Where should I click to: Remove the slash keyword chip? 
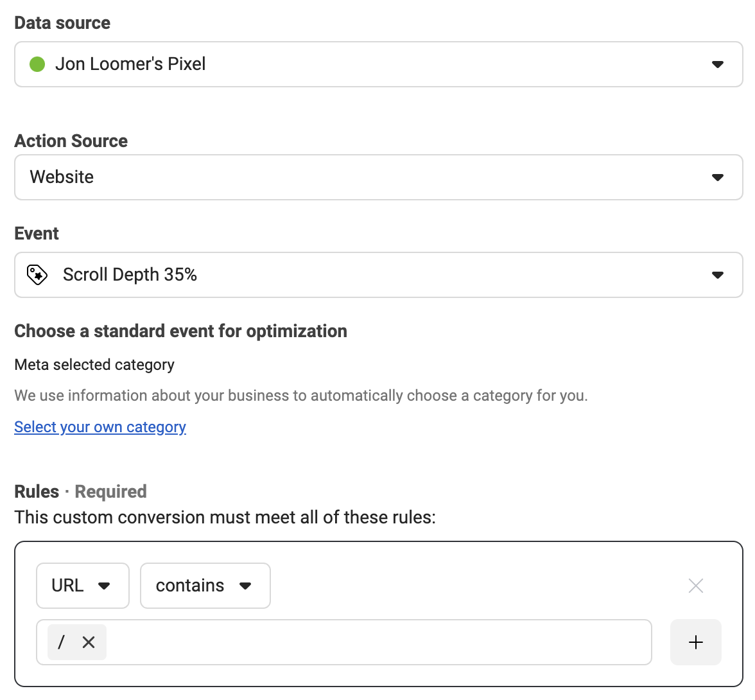point(89,642)
